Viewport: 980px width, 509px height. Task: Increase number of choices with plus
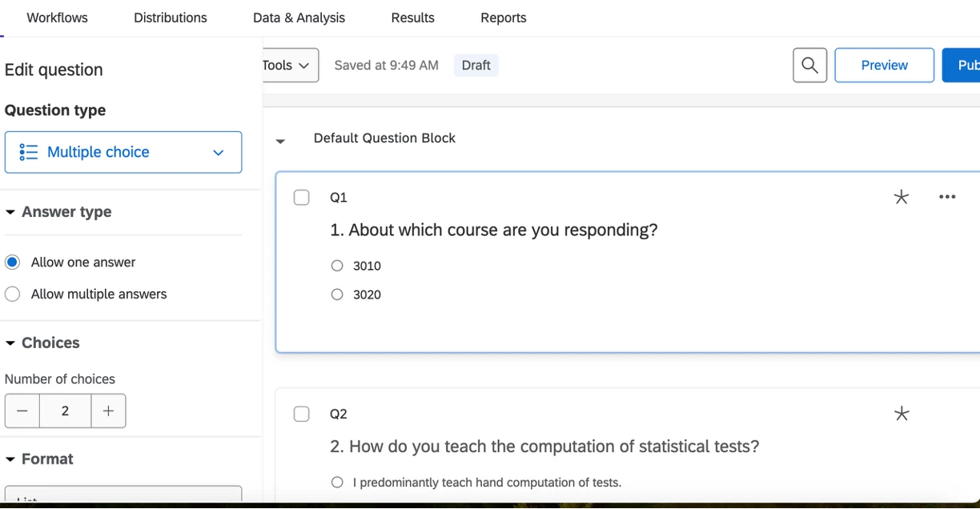click(x=108, y=411)
